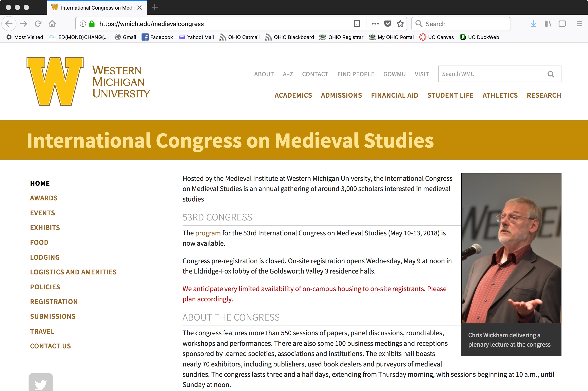This screenshot has height=391, width=588.
Task: Open EVENTS in side navigation
Action: 42,213
